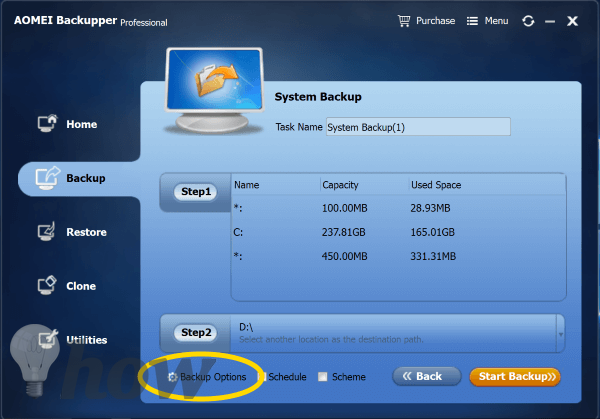The image size is (600, 419).
Task: Select the C: partition row
Action: click(398, 232)
